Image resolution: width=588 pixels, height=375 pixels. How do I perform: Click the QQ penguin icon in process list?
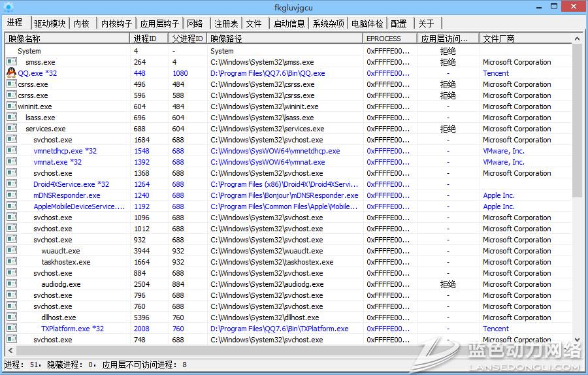click(11, 73)
